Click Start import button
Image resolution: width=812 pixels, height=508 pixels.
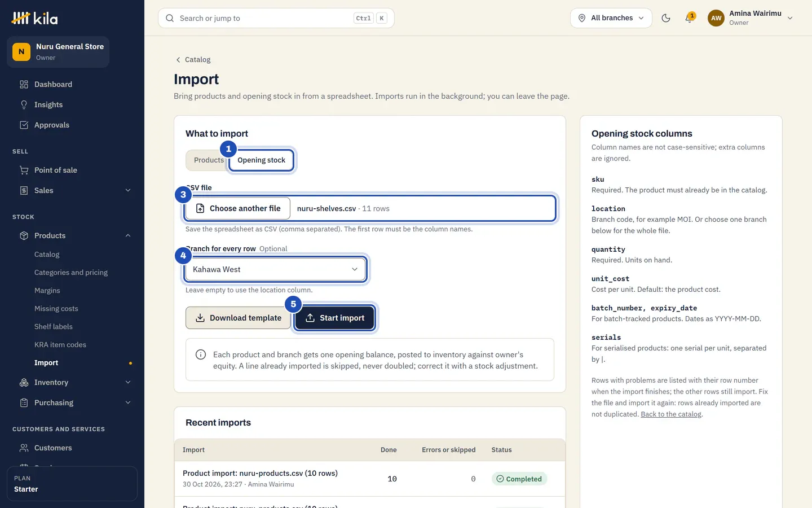[335, 318]
